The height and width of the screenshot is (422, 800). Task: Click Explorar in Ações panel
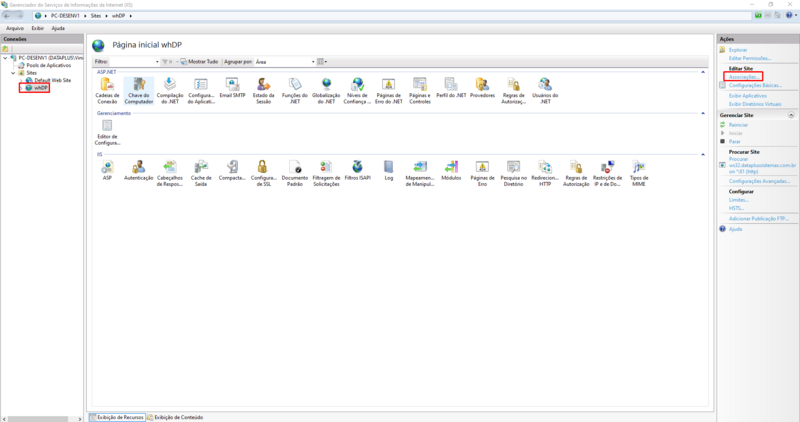click(738, 50)
